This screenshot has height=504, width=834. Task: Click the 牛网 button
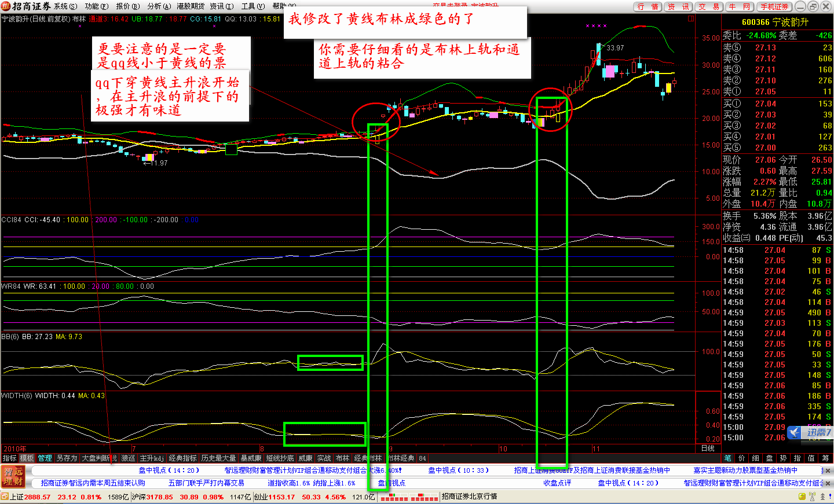coord(740,6)
